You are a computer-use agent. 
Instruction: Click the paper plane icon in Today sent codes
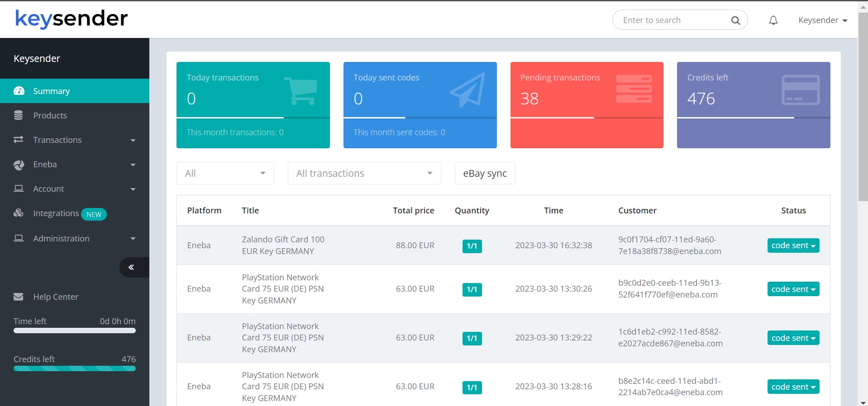point(467,90)
